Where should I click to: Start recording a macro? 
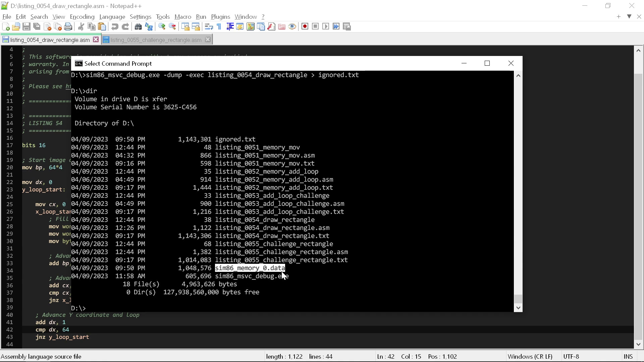point(305,26)
